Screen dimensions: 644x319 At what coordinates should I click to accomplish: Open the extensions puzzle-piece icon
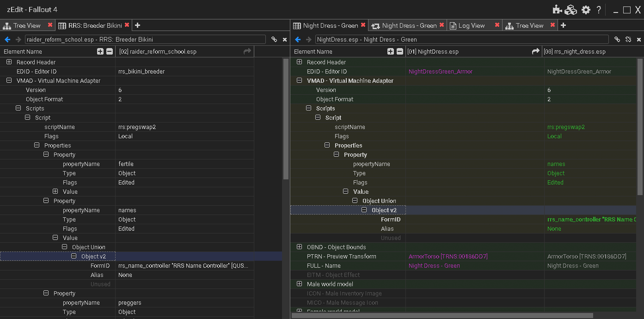click(557, 10)
